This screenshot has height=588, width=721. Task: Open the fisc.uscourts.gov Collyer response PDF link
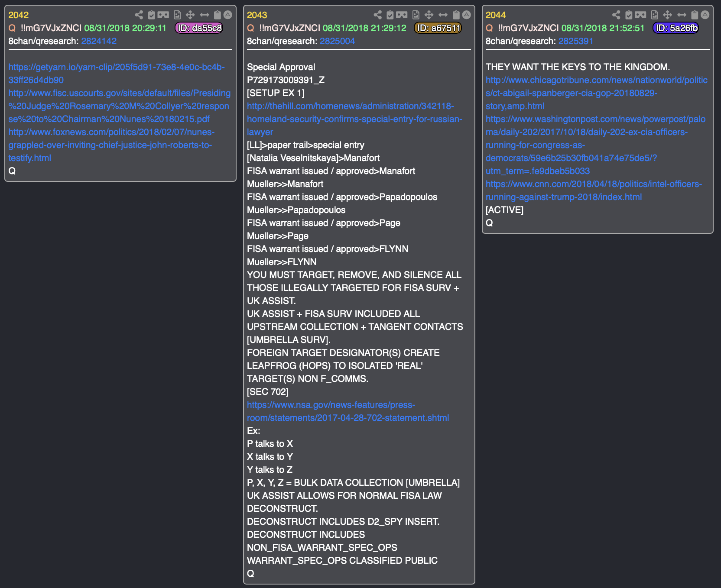point(120,106)
